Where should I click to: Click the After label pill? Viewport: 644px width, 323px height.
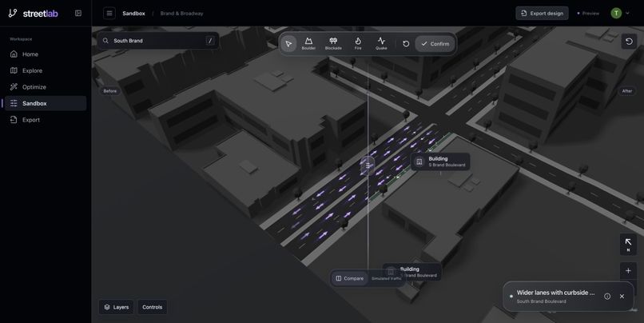tap(627, 91)
